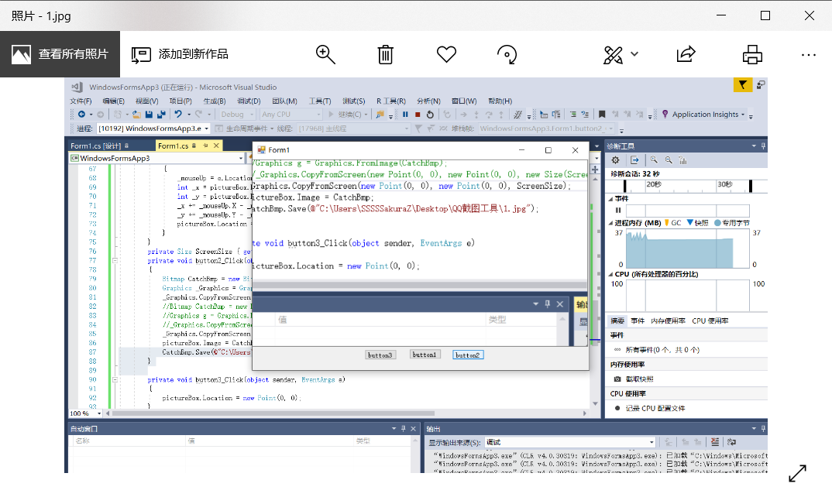Toggle the yellow filter indicator at top right
The height and width of the screenshot is (504, 832).
pyautogui.click(x=743, y=85)
